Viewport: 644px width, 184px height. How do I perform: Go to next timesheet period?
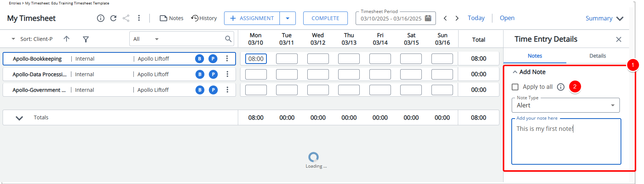457,18
